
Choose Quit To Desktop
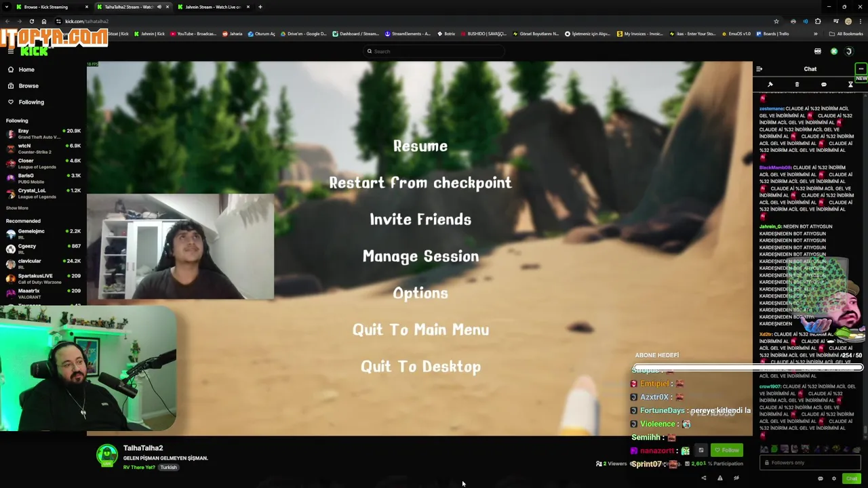click(420, 367)
